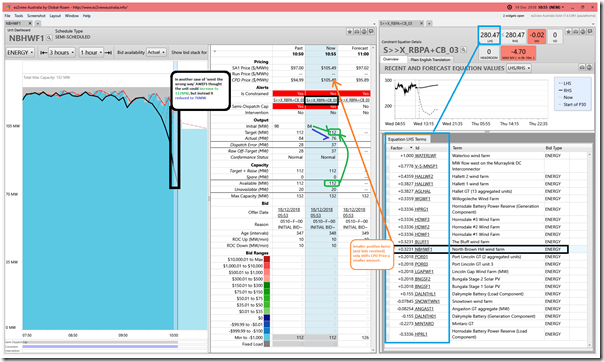This screenshot has height=362, width=604.
Task: Click the comment icon in the unit dashboard header
Action: pyautogui.click(x=371, y=32)
